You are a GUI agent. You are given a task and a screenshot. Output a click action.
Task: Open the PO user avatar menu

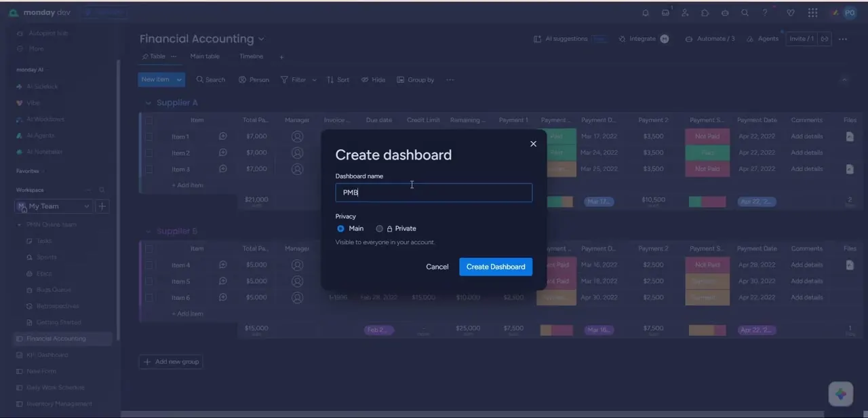pyautogui.click(x=849, y=13)
